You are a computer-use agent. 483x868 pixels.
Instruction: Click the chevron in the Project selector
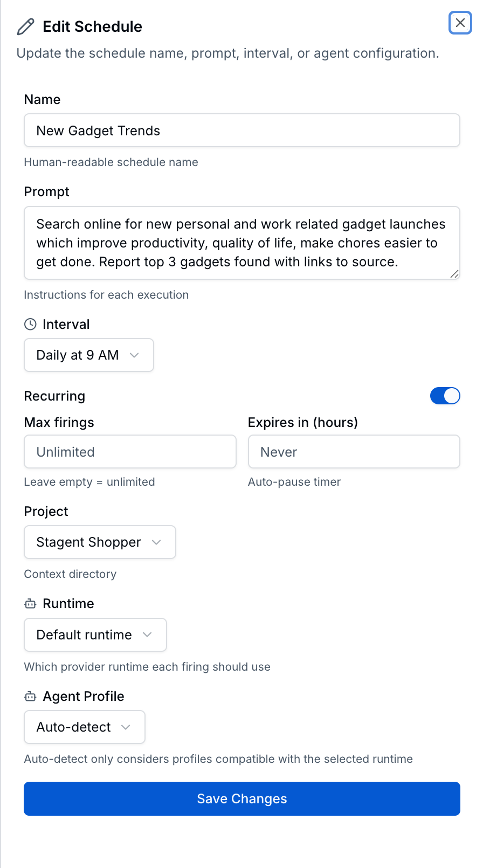coord(157,542)
